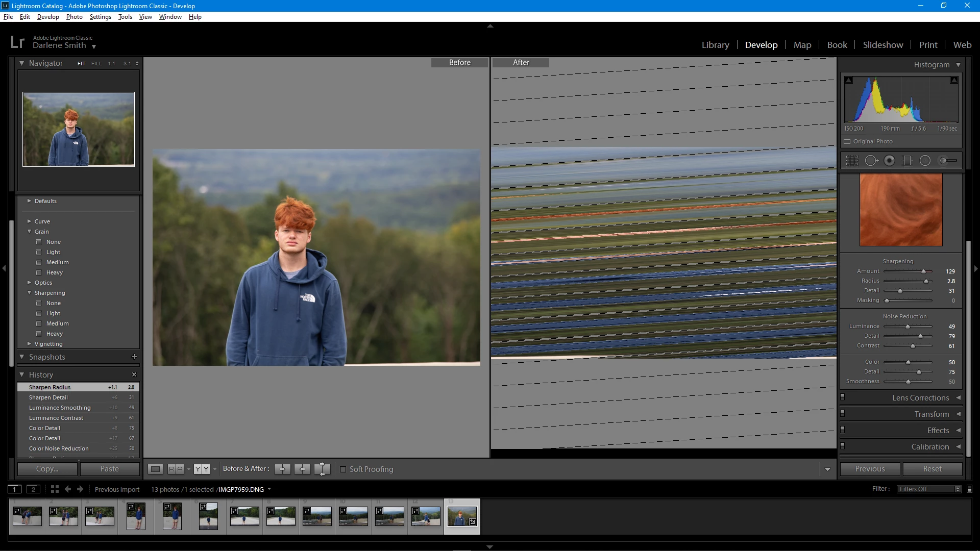The image size is (980, 551).
Task: Activate the Red Eye Correction tool
Action: pos(889,161)
